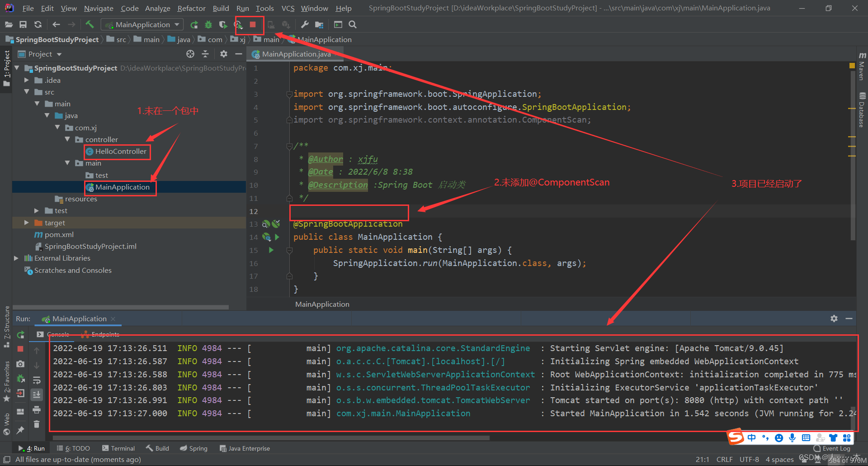
Task: Expand the test folder under src
Action: click(37, 210)
